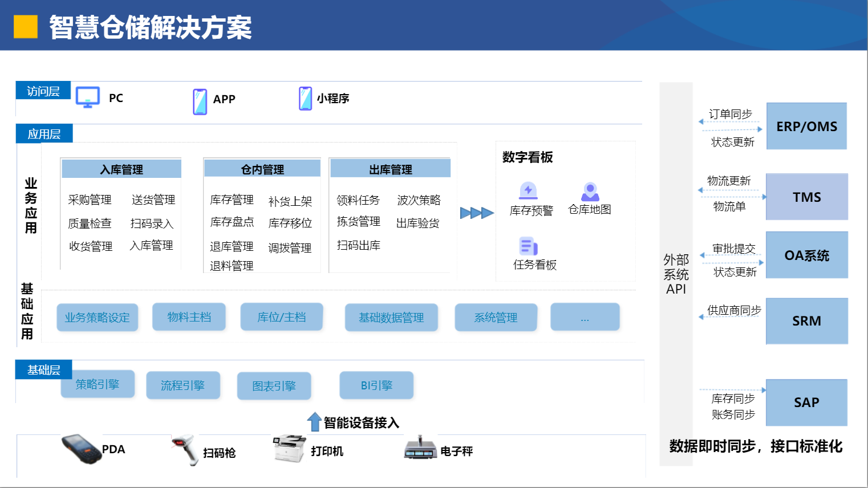
Task: Click the 小程序 phone icon
Action: tap(306, 99)
